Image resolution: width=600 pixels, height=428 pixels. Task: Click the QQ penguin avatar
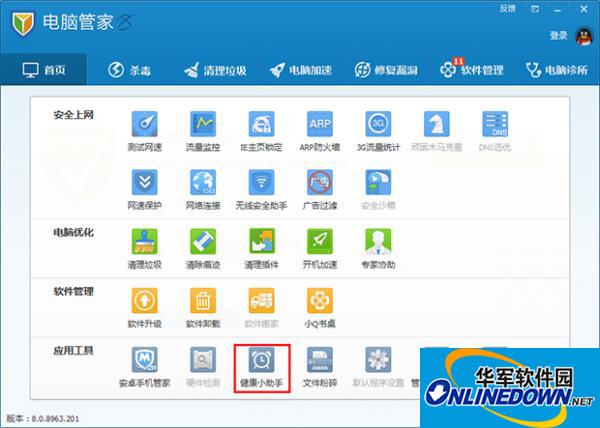(583, 35)
